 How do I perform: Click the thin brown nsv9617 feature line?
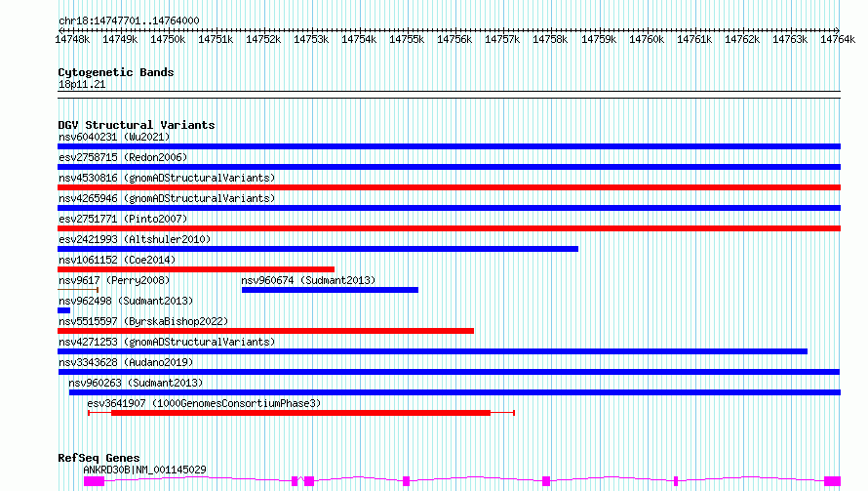[x=78, y=289]
